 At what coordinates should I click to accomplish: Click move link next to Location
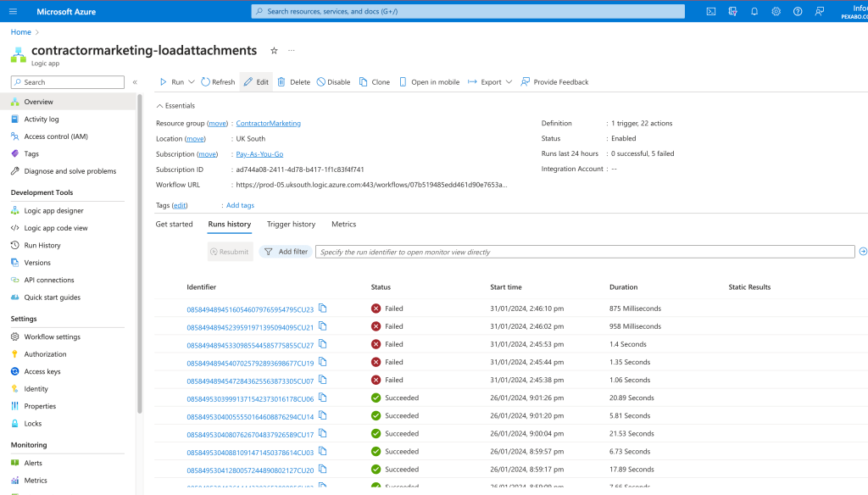coord(195,139)
